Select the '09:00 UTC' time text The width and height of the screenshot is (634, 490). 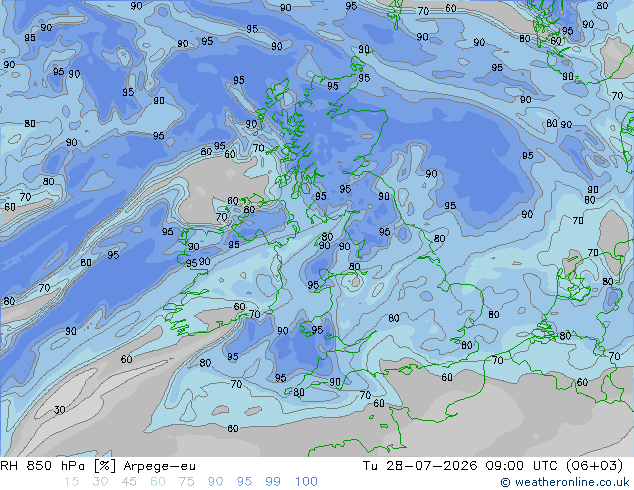(x=522, y=466)
